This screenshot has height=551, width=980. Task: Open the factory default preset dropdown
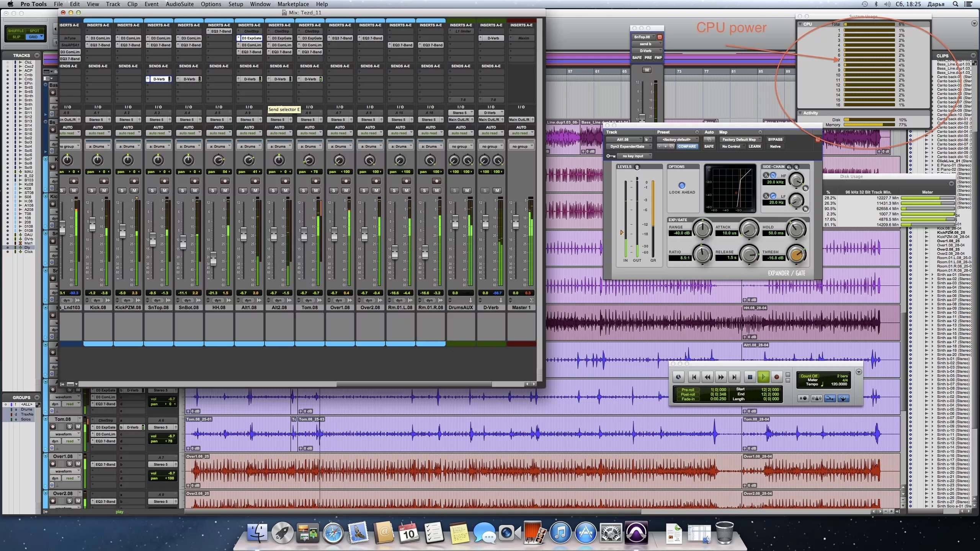[x=678, y=140]
